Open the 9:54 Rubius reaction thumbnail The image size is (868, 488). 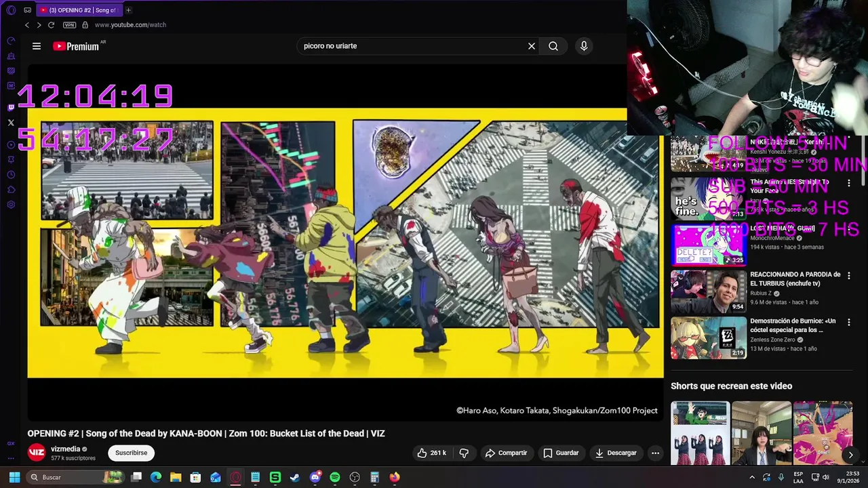pos(709,291)
